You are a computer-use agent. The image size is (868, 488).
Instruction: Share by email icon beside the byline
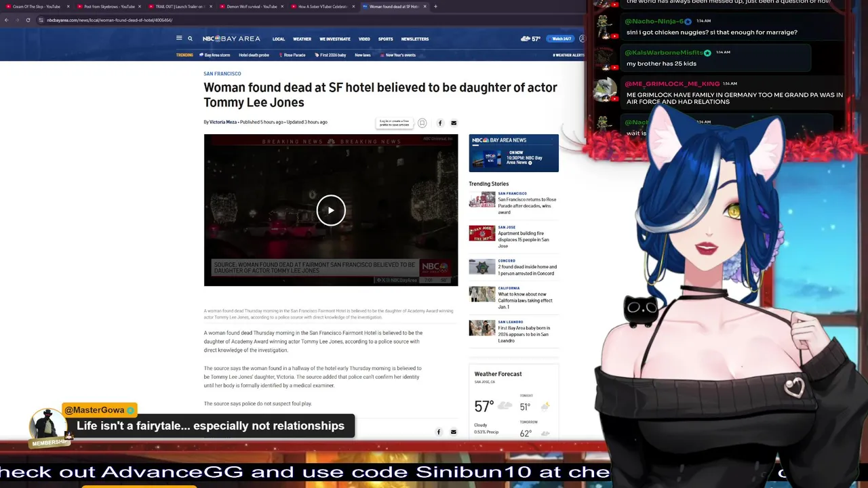pyautogui.click(x=454, y=123)
